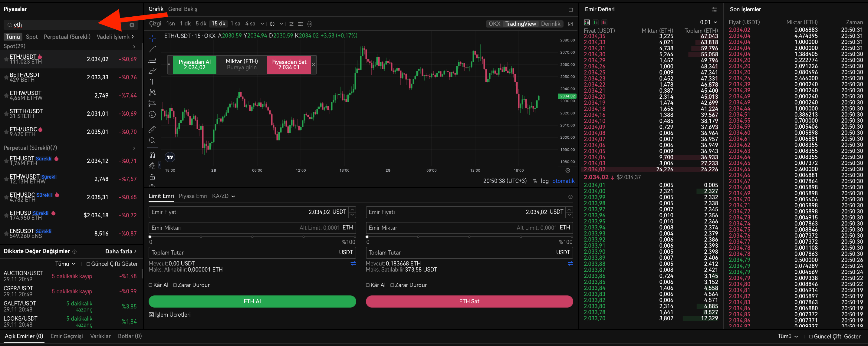868x346 pixels.
Task: Open the indicators icon in chart toolbar
Action: (x=291, y=24)
